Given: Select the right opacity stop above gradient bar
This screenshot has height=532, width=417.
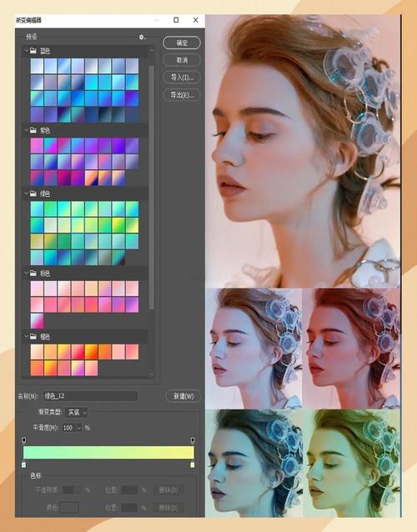Looking at the screenshot, I should pos(193,440).
